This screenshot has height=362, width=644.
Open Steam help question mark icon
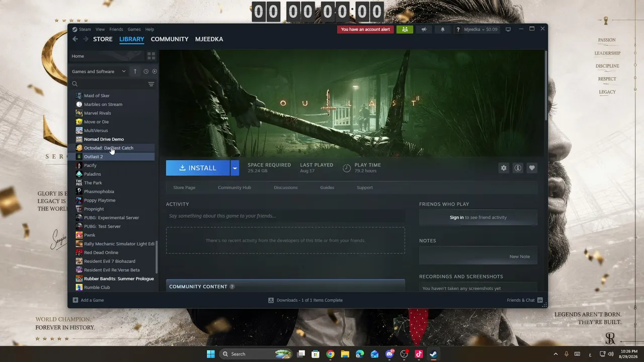pyautogui.click(x=458, y=30)
